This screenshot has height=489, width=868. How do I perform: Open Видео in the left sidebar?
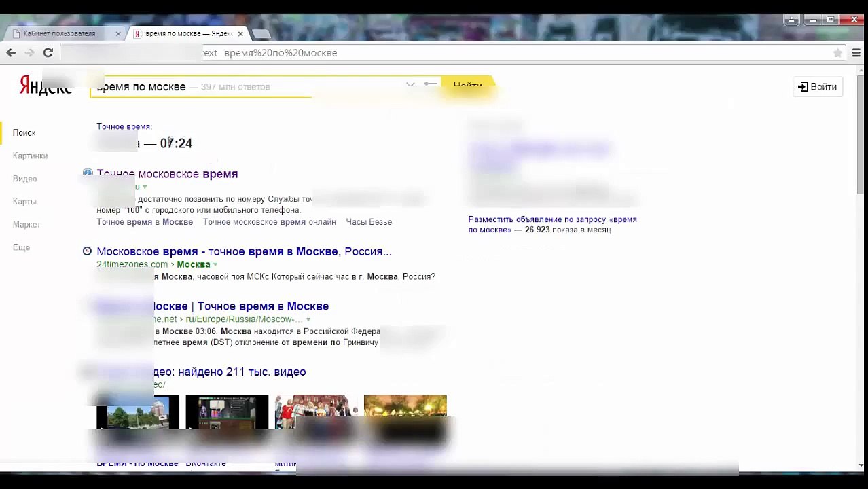(24, 179)
